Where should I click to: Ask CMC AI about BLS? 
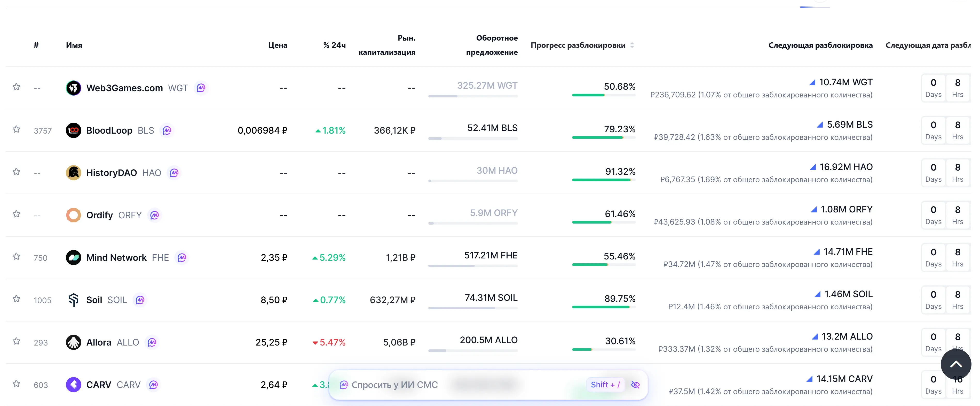point(167,130)
